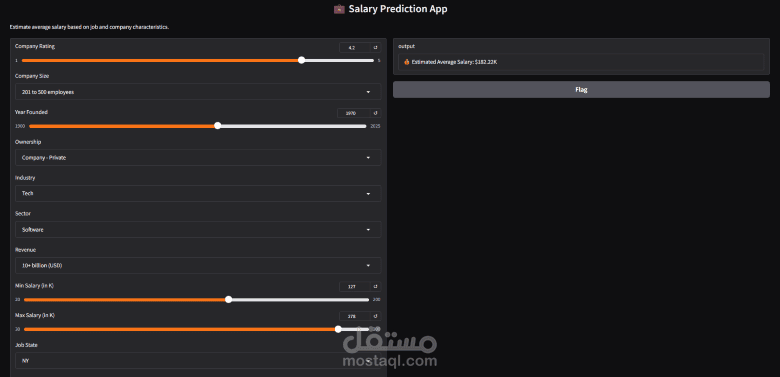This screenshot has height=377, width=780.
Task: Click the 'Industry' label
Action: [x=25, y=178]
